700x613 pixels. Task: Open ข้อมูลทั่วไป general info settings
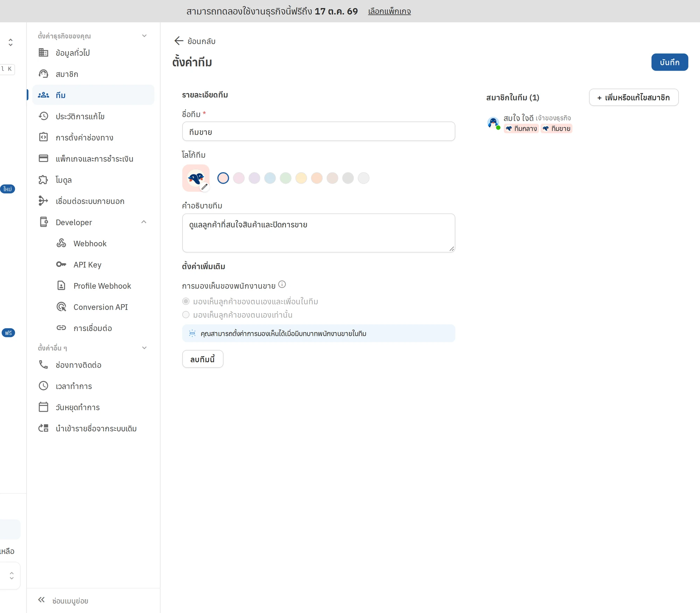click(x=93, y=53)
